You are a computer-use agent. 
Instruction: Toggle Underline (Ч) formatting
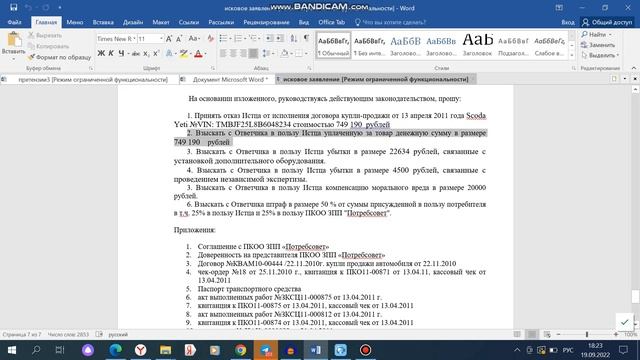[121, 53]
